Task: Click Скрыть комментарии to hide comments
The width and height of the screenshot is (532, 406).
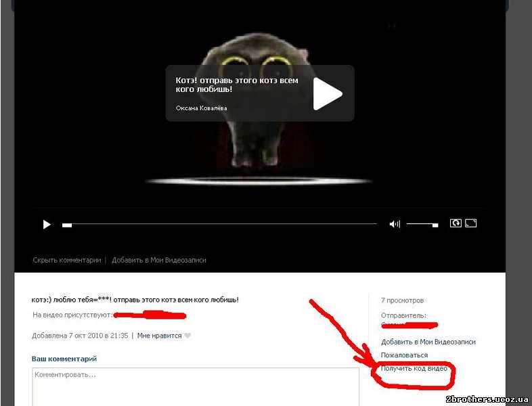Action: [66, 260]
